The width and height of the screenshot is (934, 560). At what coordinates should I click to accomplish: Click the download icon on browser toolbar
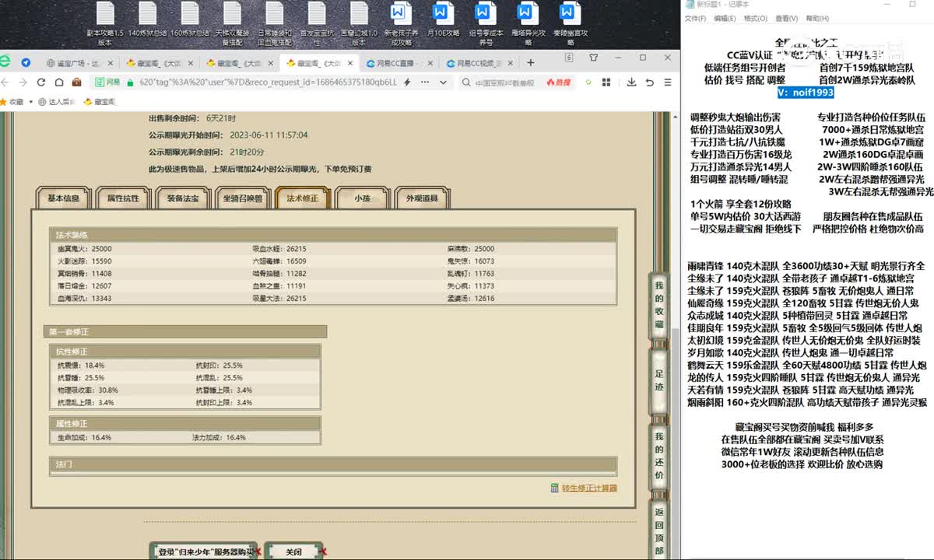(632, 82)
